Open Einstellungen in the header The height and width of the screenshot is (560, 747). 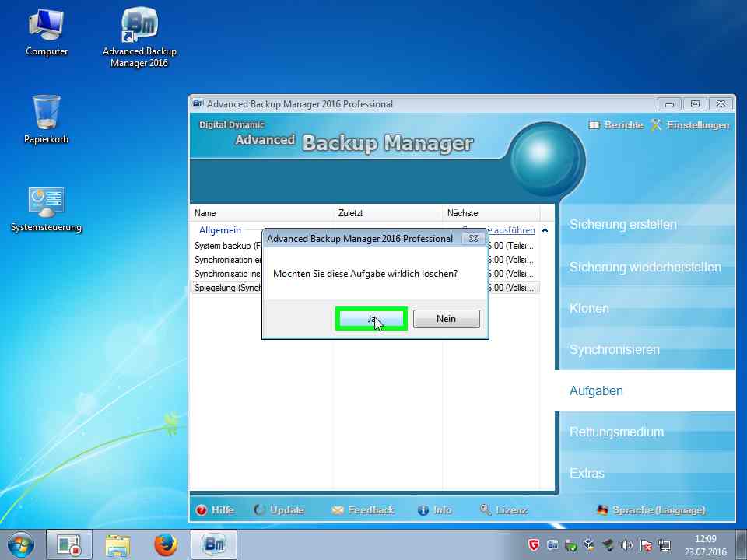point(698,125)
